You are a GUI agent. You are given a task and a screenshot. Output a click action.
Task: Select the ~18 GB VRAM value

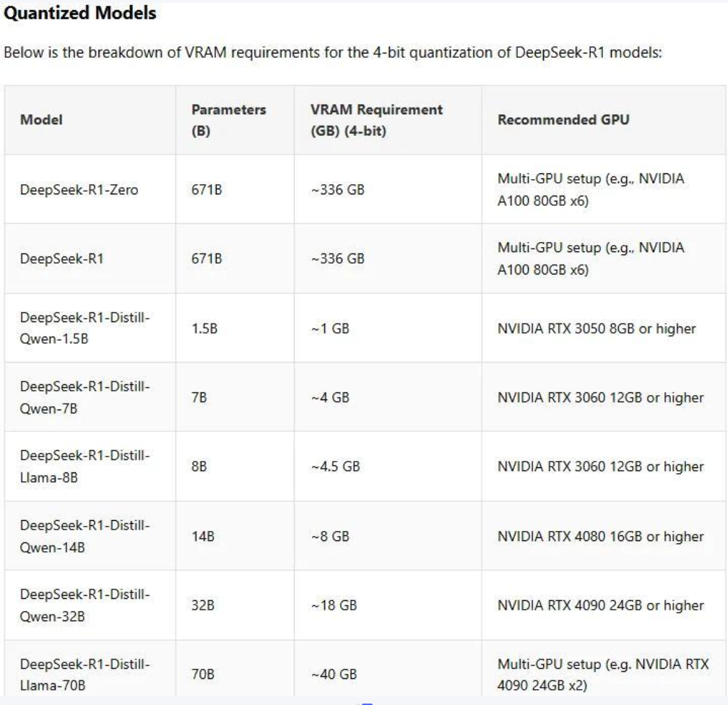point(334,605)
